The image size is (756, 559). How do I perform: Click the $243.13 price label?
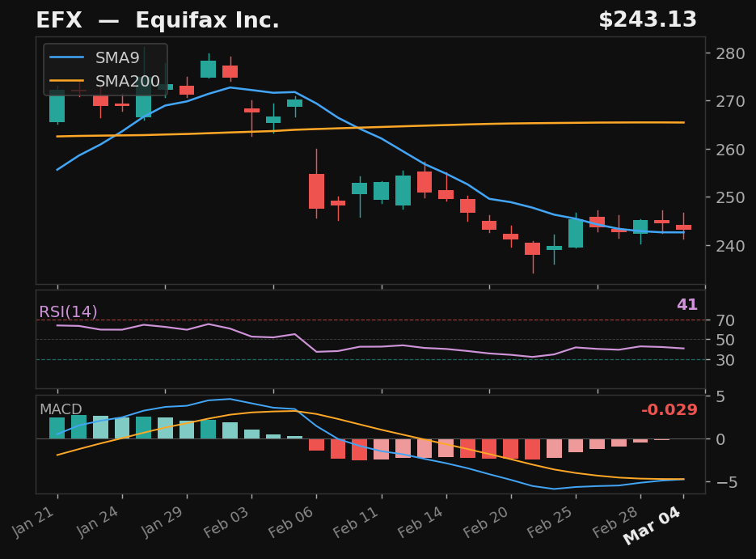[x=648, y=19]
